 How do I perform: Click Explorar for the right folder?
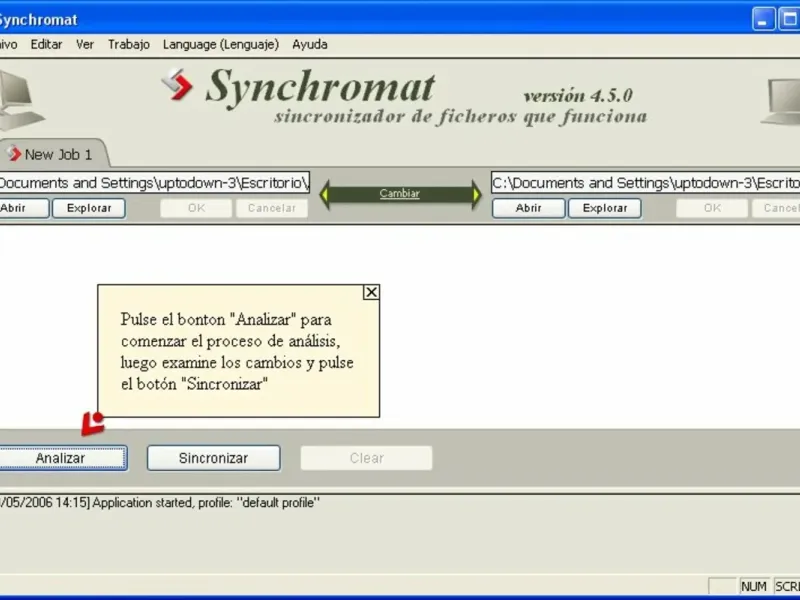click(x=605, y=208)
